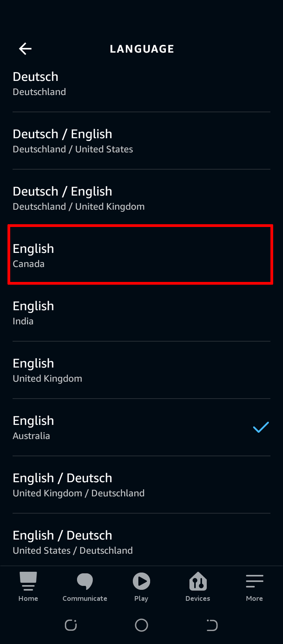Select English Canada language option

click(140, 255)
